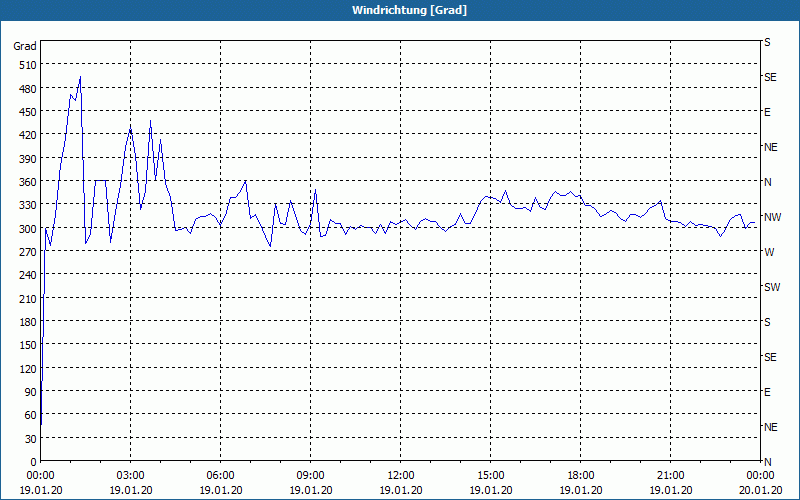The width and height of the screenshot is (800, 500).
Task: Click the "15:00" time label
Action: [x=490, y=476]
